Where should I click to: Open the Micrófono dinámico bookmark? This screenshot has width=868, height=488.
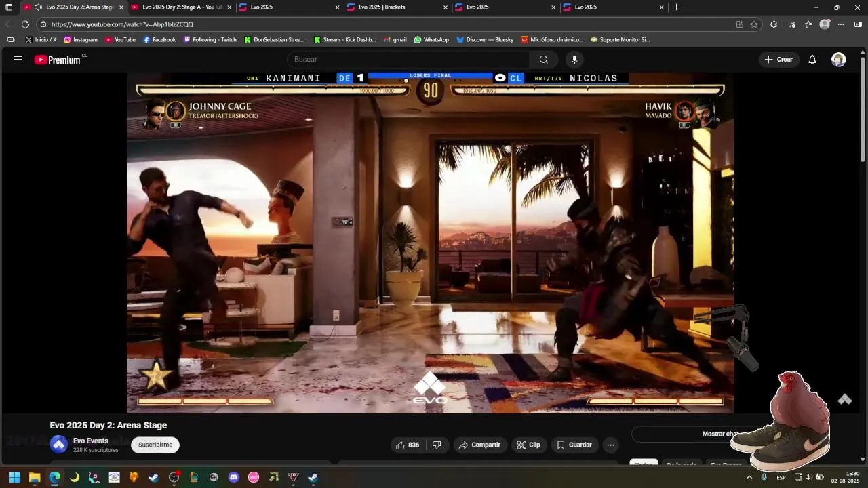pyautogui.click(x=551, y=40)
